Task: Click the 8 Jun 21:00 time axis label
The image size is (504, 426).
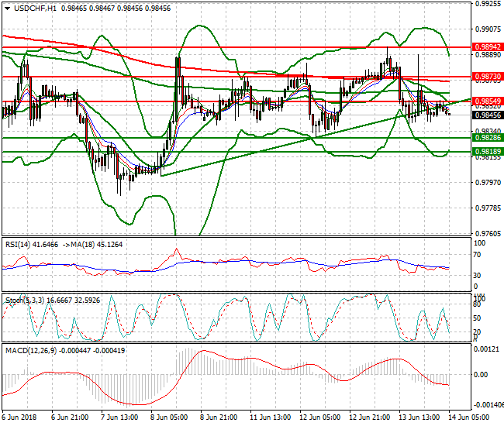Action: click(x=219, y=417)
